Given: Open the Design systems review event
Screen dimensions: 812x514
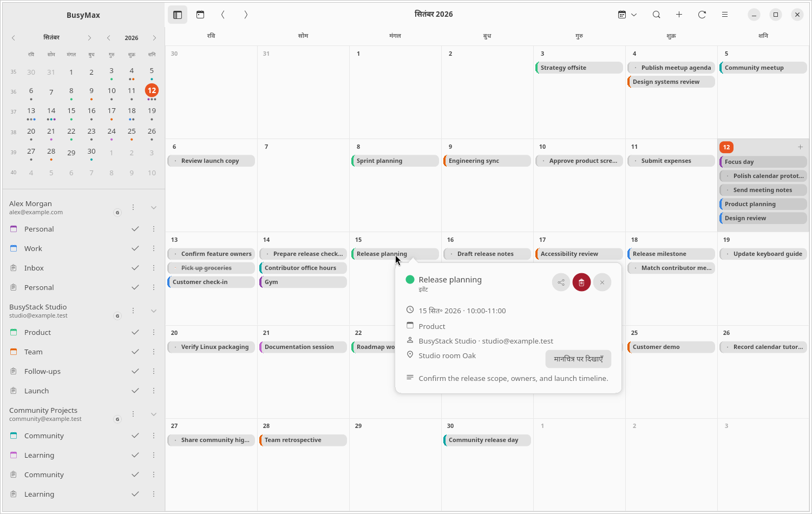Looking at the screenshot, I should tap(671, 82).
